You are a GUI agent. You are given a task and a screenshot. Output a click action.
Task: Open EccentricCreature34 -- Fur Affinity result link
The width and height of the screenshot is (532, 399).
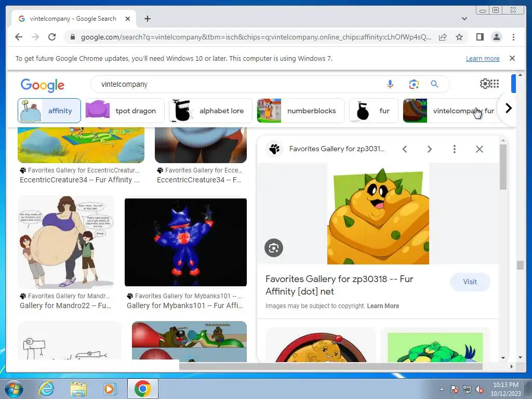pos(79,180)
